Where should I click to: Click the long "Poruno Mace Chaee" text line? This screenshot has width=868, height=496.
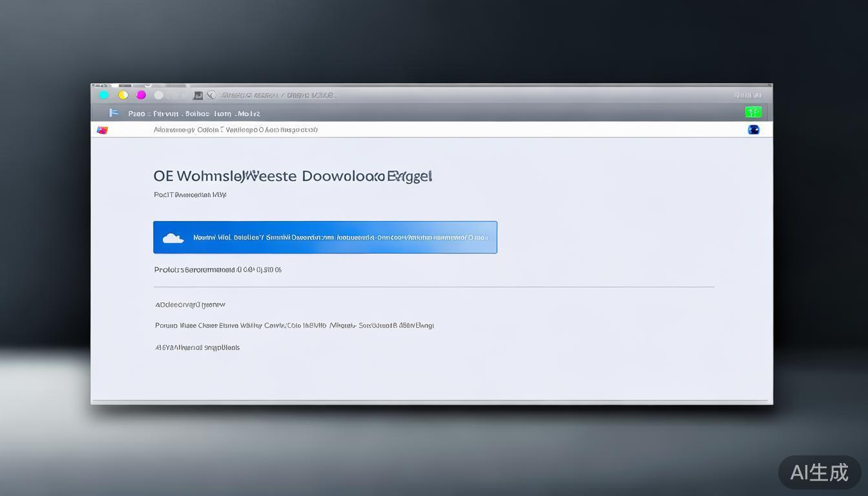[x=294, y=325]
